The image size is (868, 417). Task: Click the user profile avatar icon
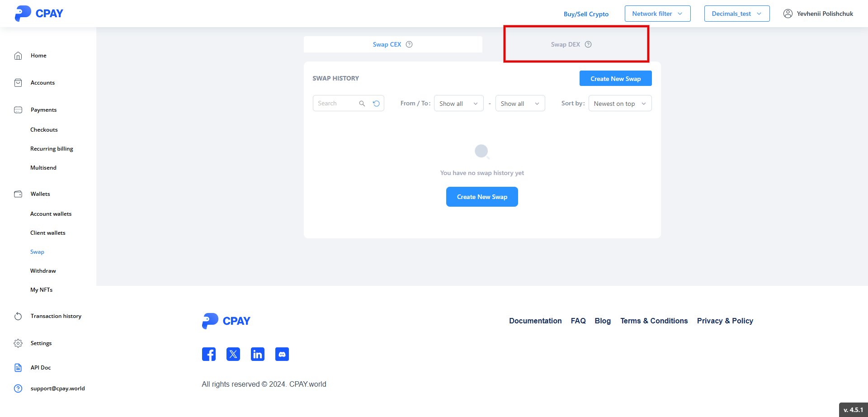pyautogui.click(x=788, y=14)
